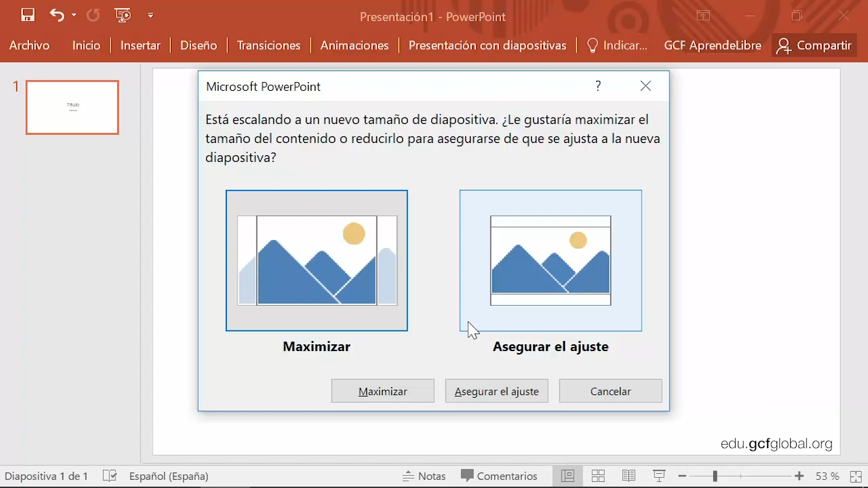Choose the Maximizar image option
Image resolution: width=868 pixels, height=488 pixels.
(x=317, y=260)
